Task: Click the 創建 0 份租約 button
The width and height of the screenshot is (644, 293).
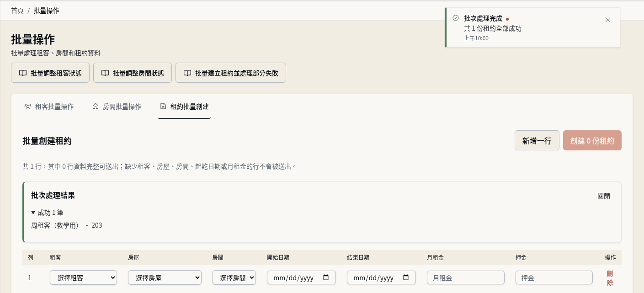Action: (592, 140)
